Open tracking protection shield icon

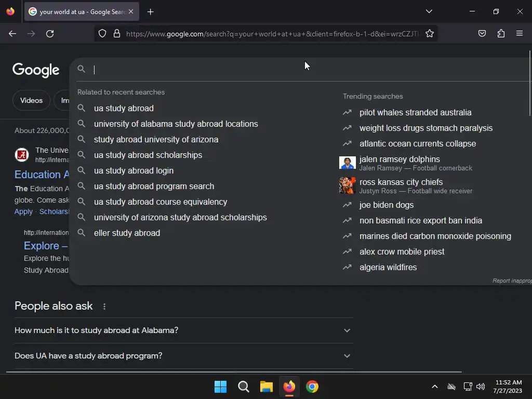[102, 34]
